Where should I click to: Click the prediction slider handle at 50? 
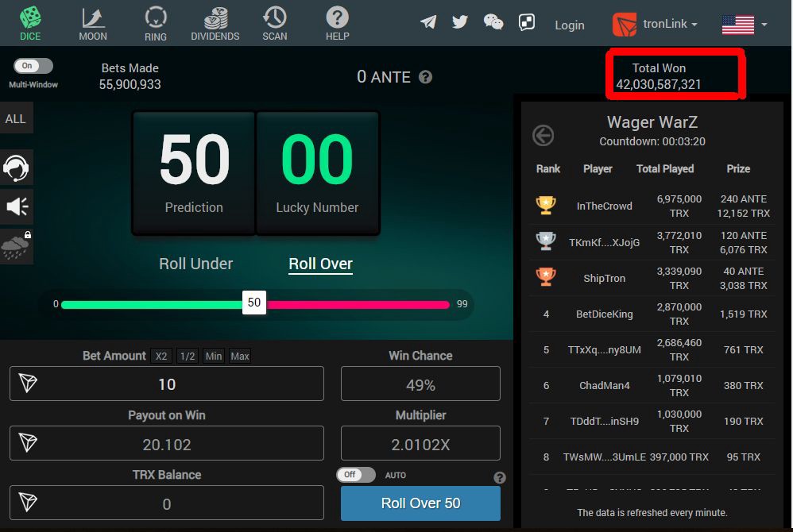254,303
